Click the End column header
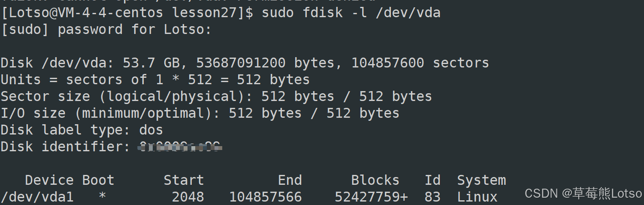644x205 pixels. point(290,180)
